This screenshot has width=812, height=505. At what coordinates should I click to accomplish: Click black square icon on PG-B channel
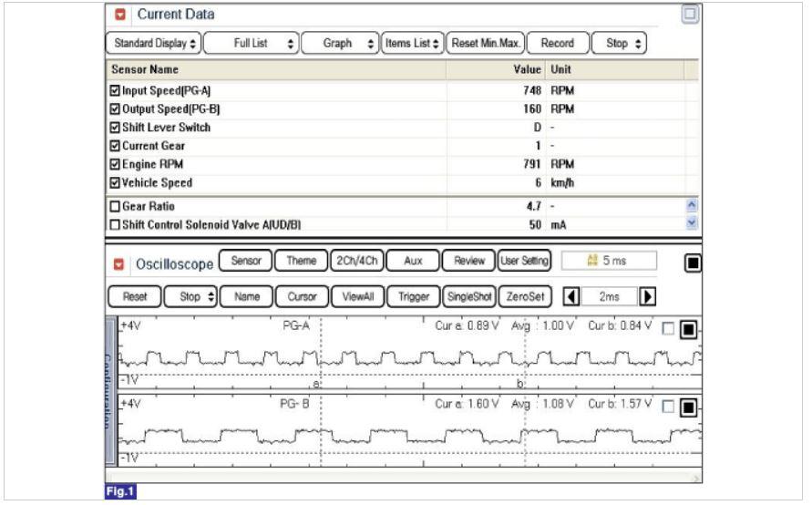coord(688,407)
